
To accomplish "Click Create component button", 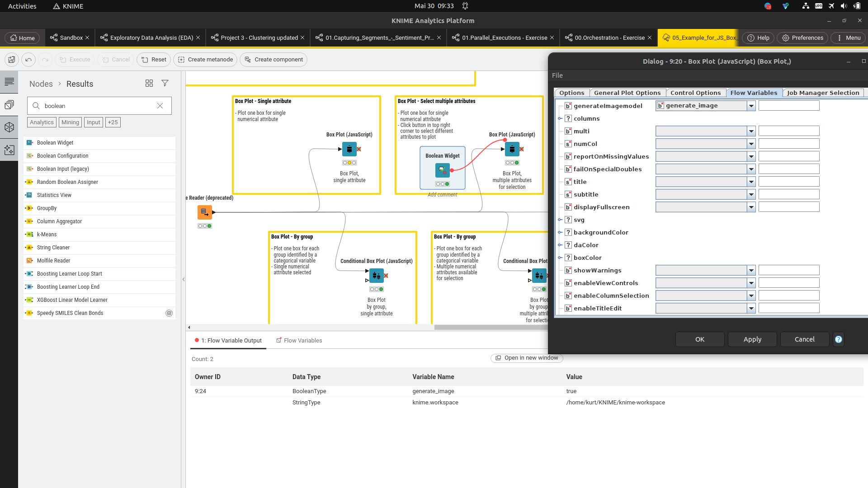I will click(274, 60).
